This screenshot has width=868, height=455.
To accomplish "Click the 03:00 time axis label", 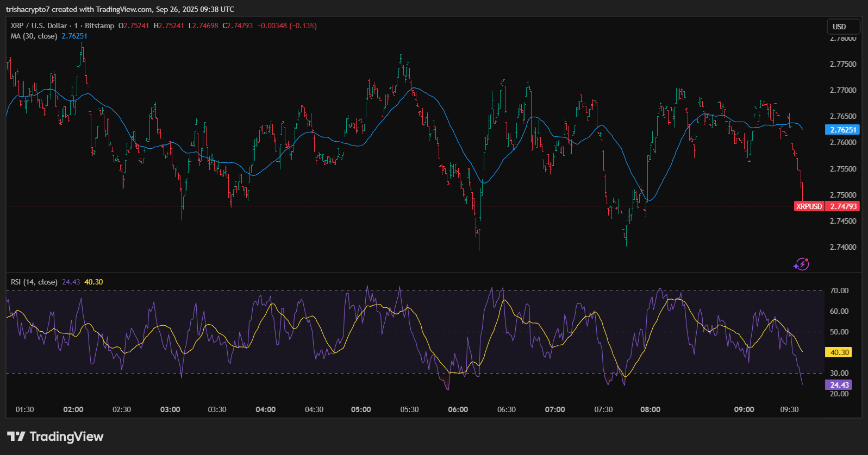I will tap(170, 409).
